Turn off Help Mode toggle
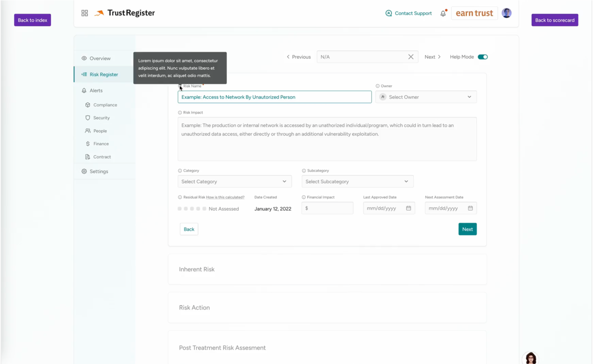The height and width of the screenshot is (364, 593). [483, 57]
